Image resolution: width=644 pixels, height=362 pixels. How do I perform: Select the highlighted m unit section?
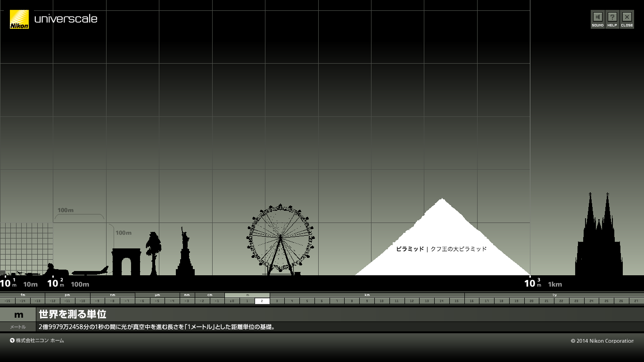tap(247, 295)
